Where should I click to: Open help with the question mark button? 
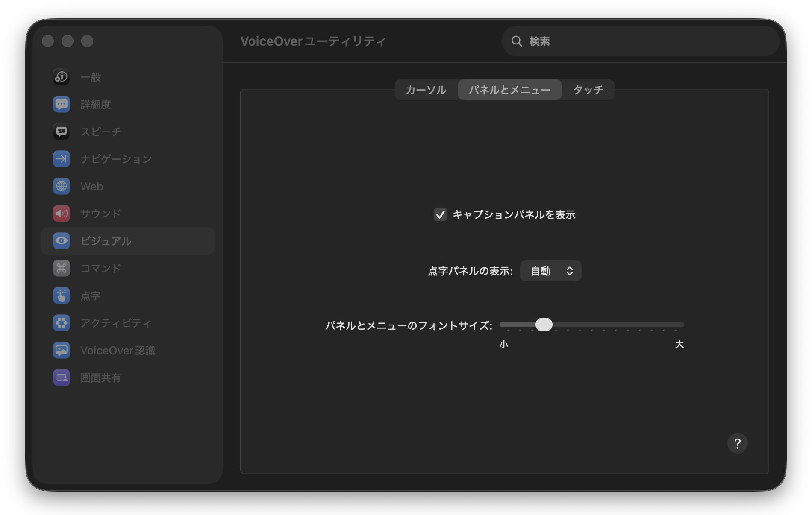point(737,443)
